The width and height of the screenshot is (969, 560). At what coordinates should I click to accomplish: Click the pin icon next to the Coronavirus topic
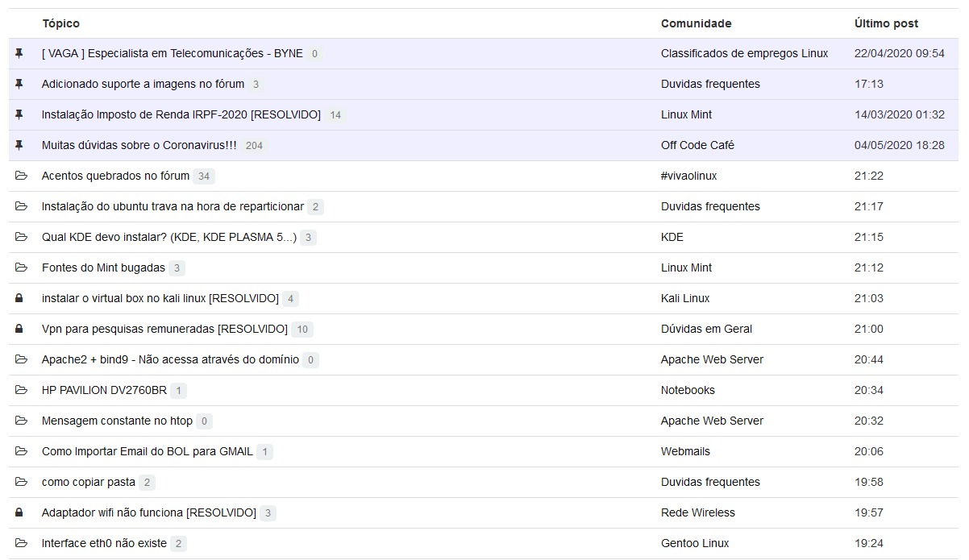click(19, 146)
